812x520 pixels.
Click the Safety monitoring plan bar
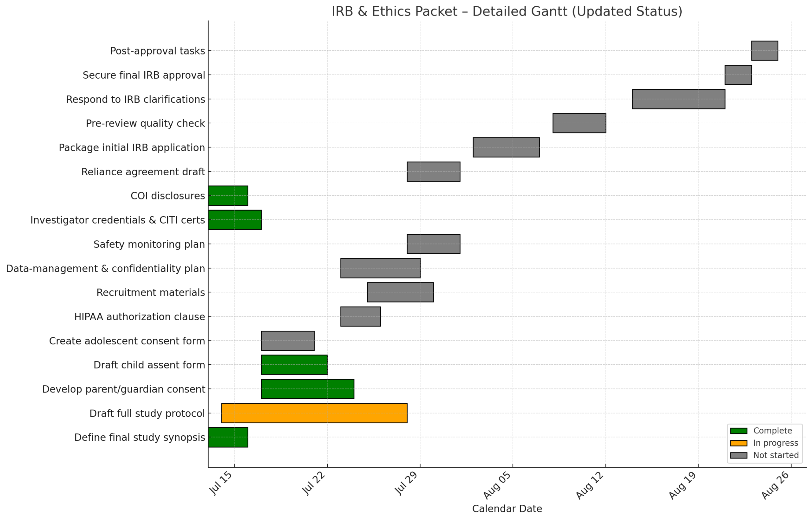click(x=433, y=244)
